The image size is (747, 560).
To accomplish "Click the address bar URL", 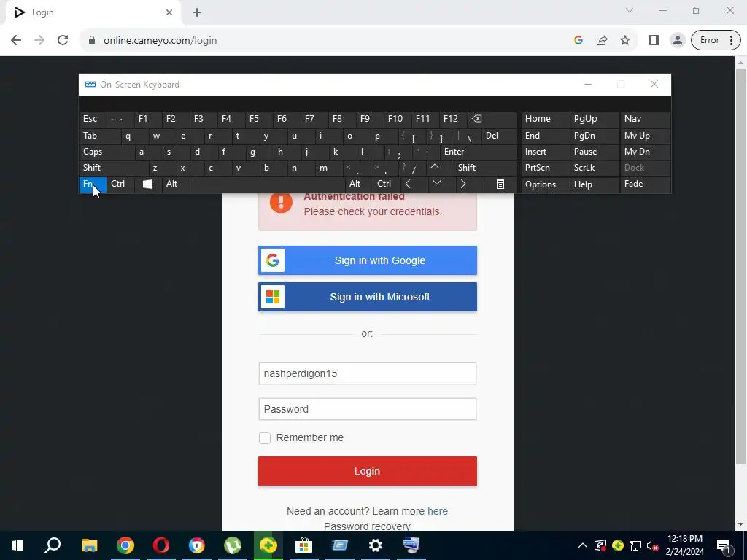I will pyautogui.click(x=160, y=41).
